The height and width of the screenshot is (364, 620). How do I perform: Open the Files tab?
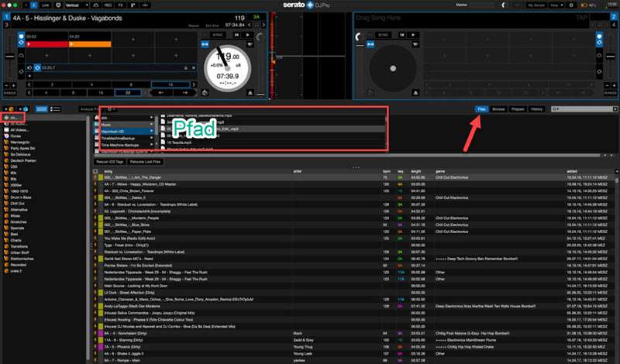tap(481, 109)
